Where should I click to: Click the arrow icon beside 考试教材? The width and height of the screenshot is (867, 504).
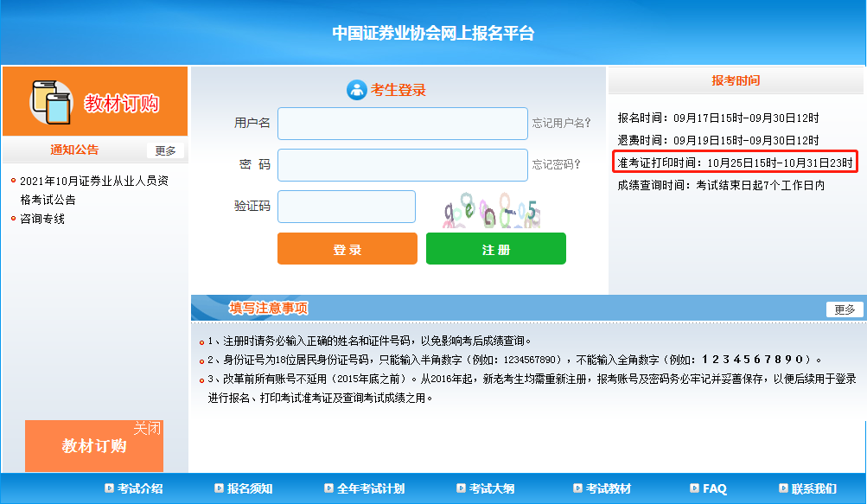(577, 488)
